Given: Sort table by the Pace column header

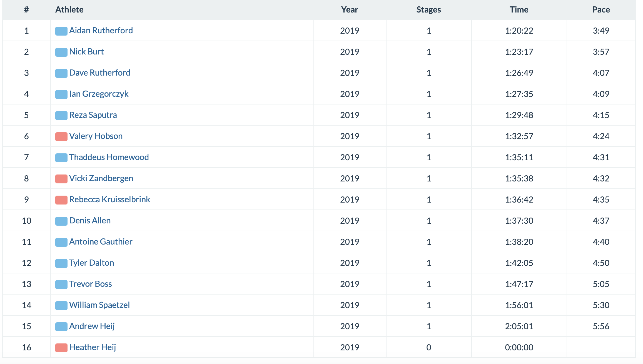Looking at the screenshot, I should point(601,10).
